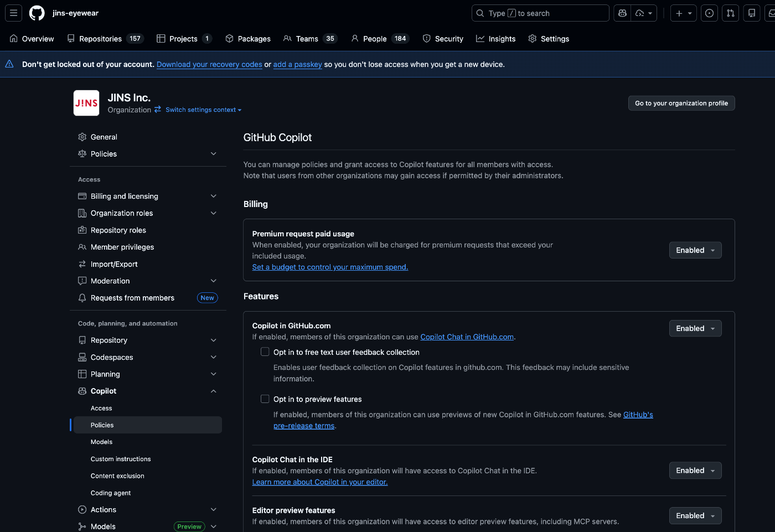Click the Planning table icon in sidebar
This screenshot has width=775, height=532.
[x=82, y=374]
